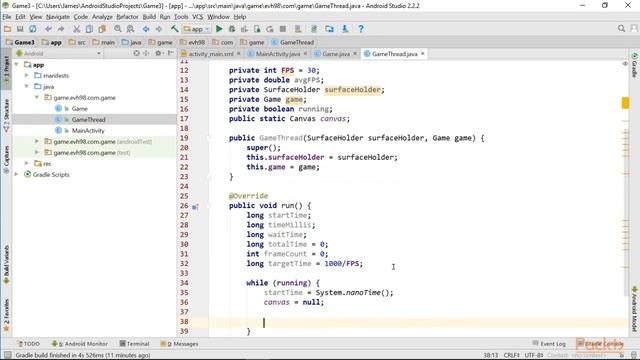This screenshot has width=640, height=360.
Task: Collapse the java folder node
Action: 27,87
